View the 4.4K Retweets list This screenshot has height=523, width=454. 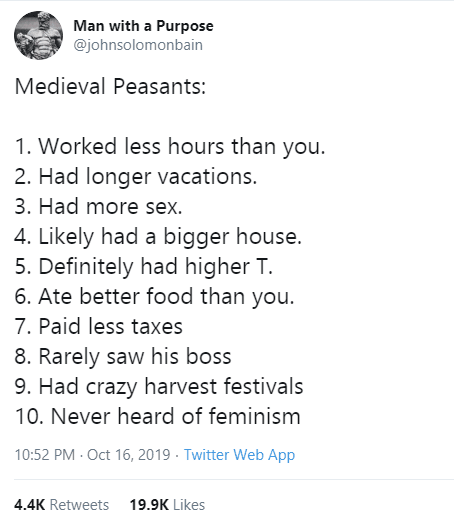click(x=62, y=505)
